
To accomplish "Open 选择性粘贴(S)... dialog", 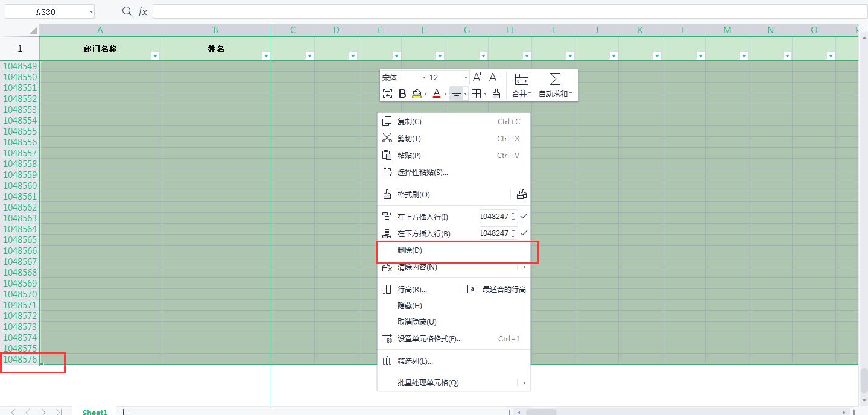I will point(454,173).
